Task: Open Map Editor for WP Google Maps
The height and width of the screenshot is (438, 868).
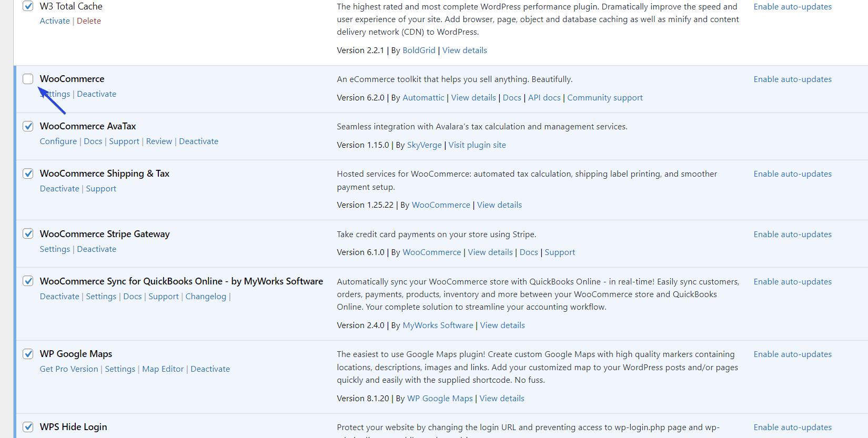Action: click(163, 369)
